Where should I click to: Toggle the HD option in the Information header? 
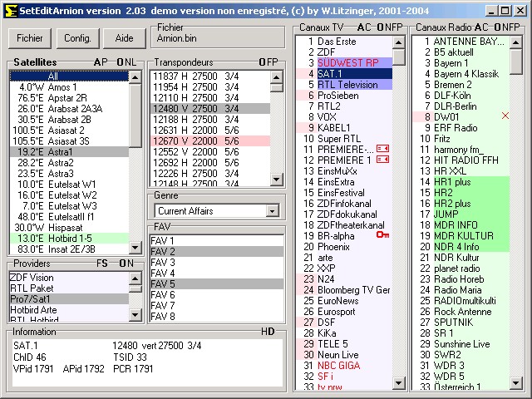point(268,332)
